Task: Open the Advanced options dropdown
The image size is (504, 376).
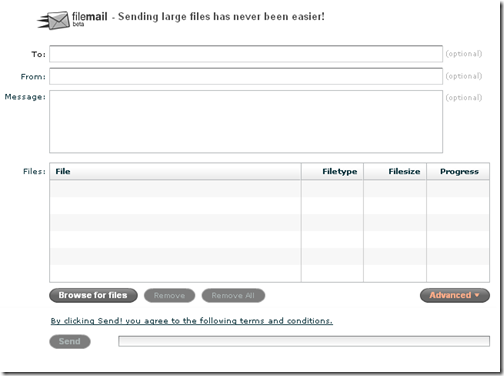Action: pyautogui.click(x=455, y=295)
